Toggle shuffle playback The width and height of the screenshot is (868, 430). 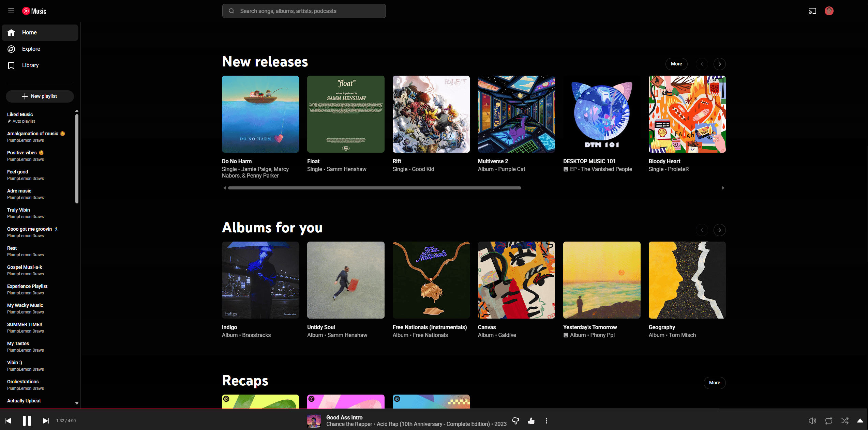click(845, 421)
